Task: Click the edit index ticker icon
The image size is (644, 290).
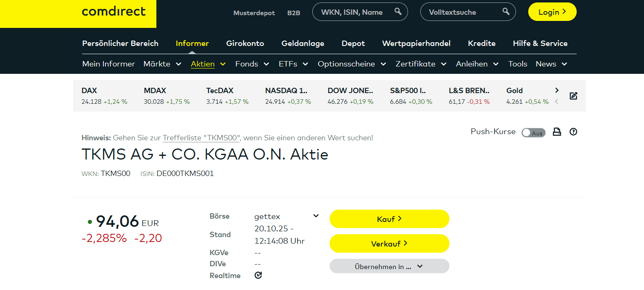Action: [573, 96]
